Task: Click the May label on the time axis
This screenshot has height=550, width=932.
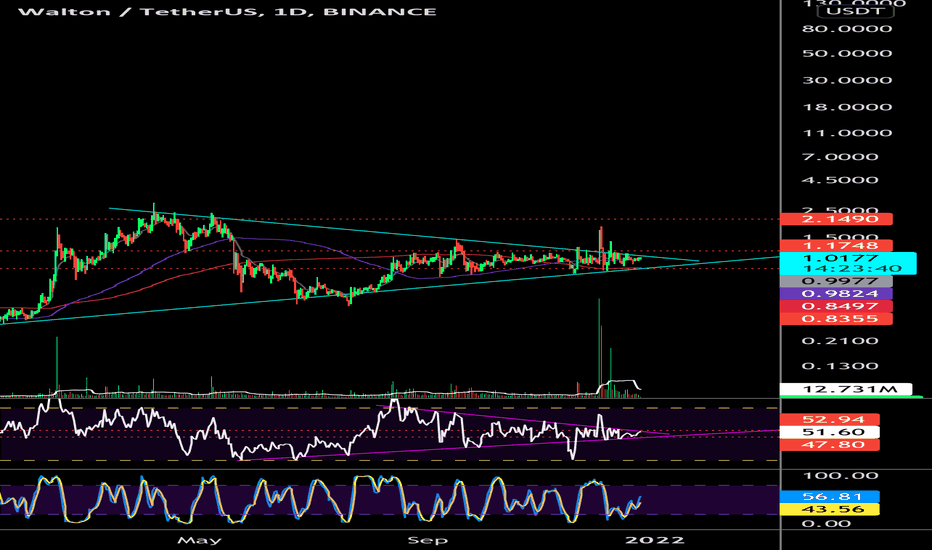Action: [x=199, y=540]
